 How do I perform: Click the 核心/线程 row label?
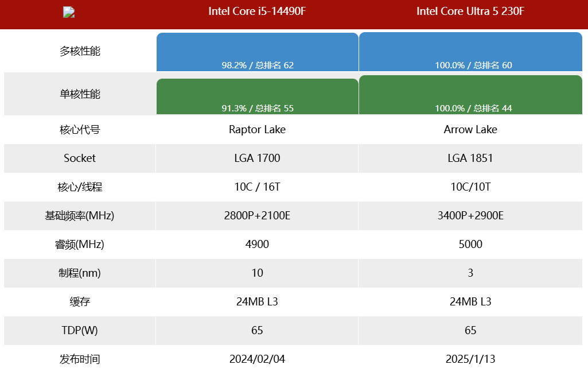(x=80, y=187)
